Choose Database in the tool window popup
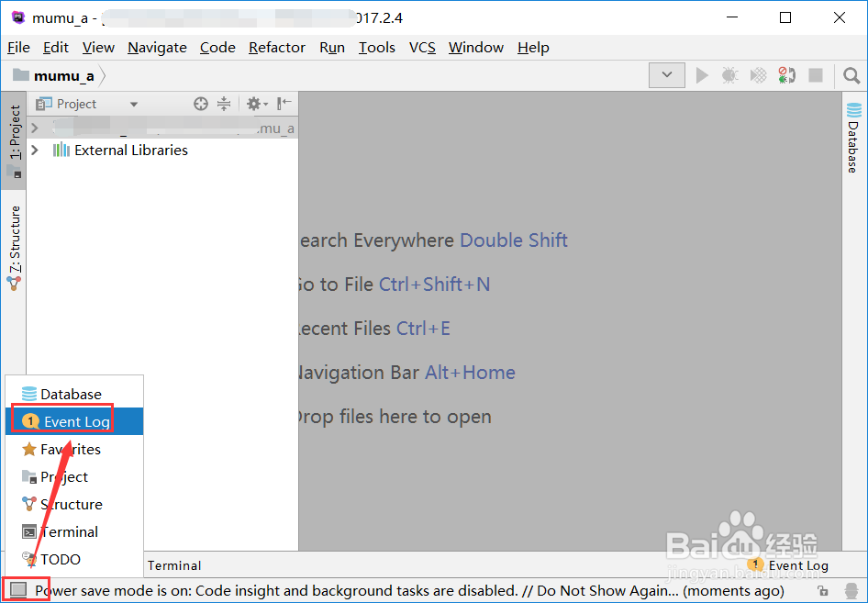The image size is (868, 603). coord(74,395)
